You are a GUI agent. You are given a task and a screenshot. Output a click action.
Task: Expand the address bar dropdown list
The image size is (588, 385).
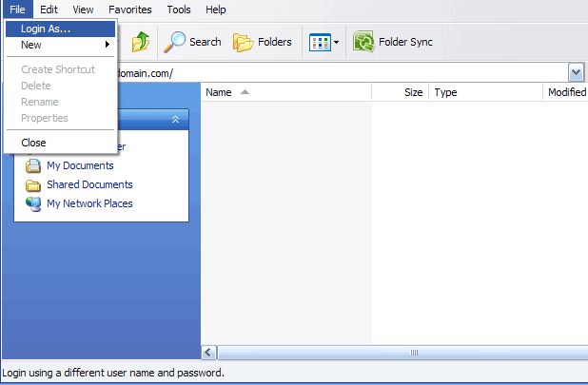click(x=576, y=73)
